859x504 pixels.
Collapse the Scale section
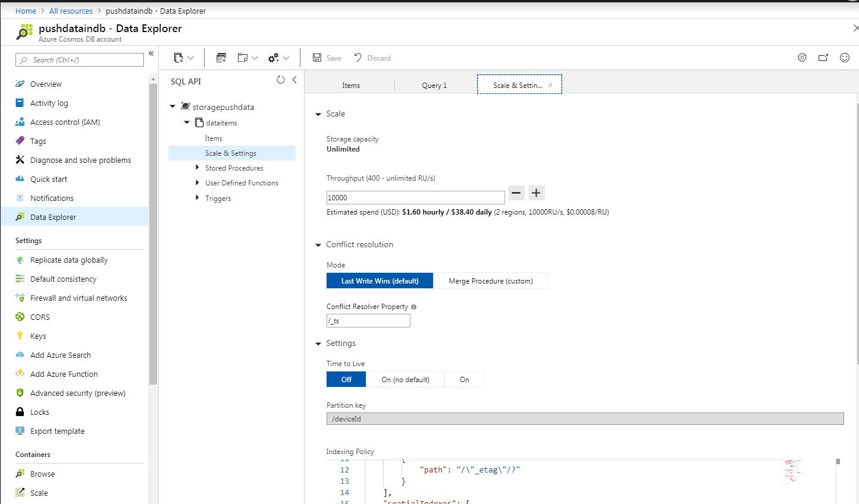point(318,114)
